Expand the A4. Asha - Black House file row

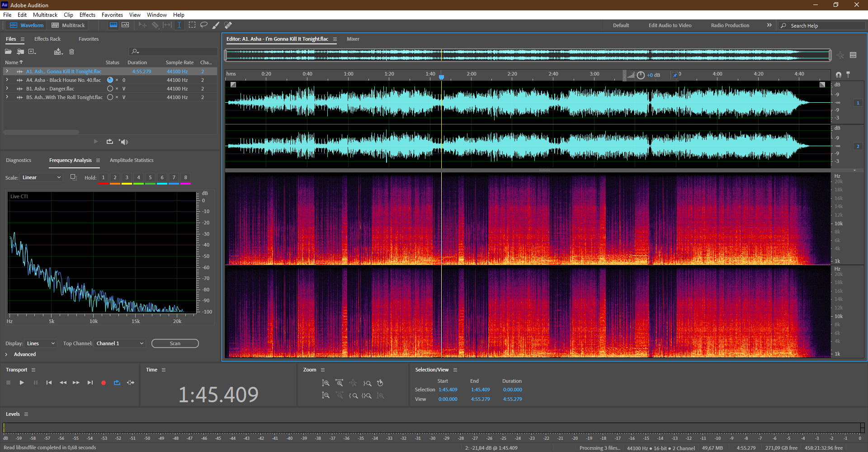(x=7, y=80)
